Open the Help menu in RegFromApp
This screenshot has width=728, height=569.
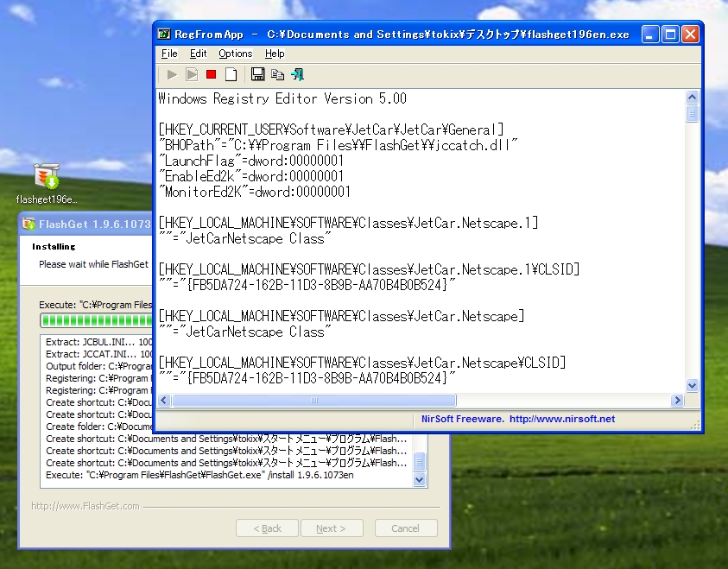pyautogui.click(x=275, y=54)
